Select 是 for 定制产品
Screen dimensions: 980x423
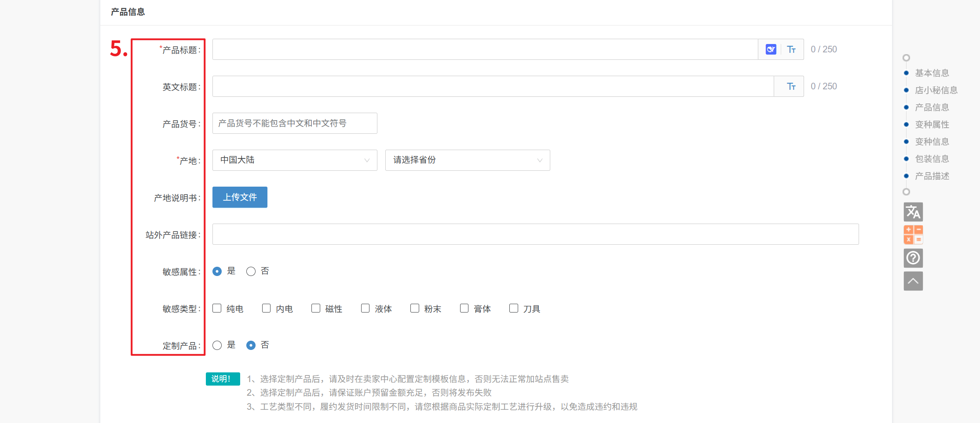tap(217, 346)
